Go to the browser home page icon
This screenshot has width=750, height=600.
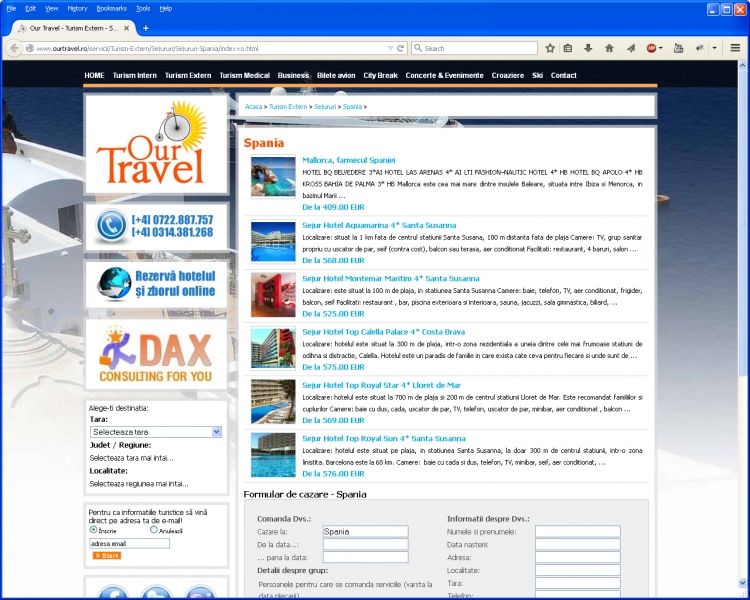609,48
